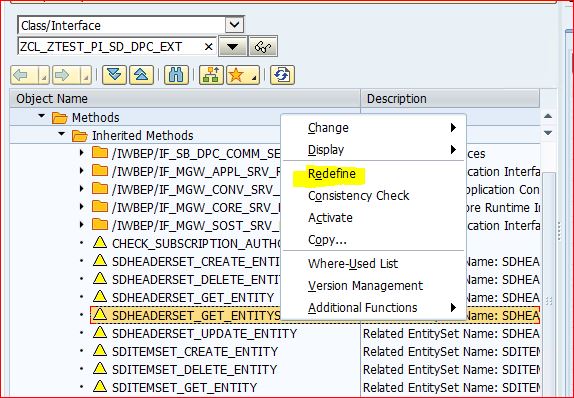
Task: Choose Where-Used List in context menu
Action: click(x=373, y=264)
